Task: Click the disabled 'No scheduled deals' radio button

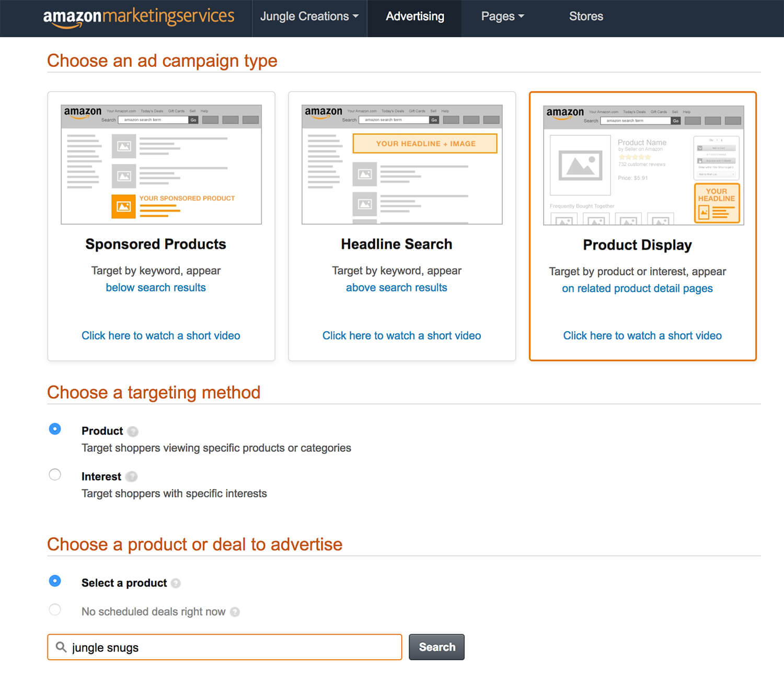Action: pyautogui.click(x=55, y=610)
